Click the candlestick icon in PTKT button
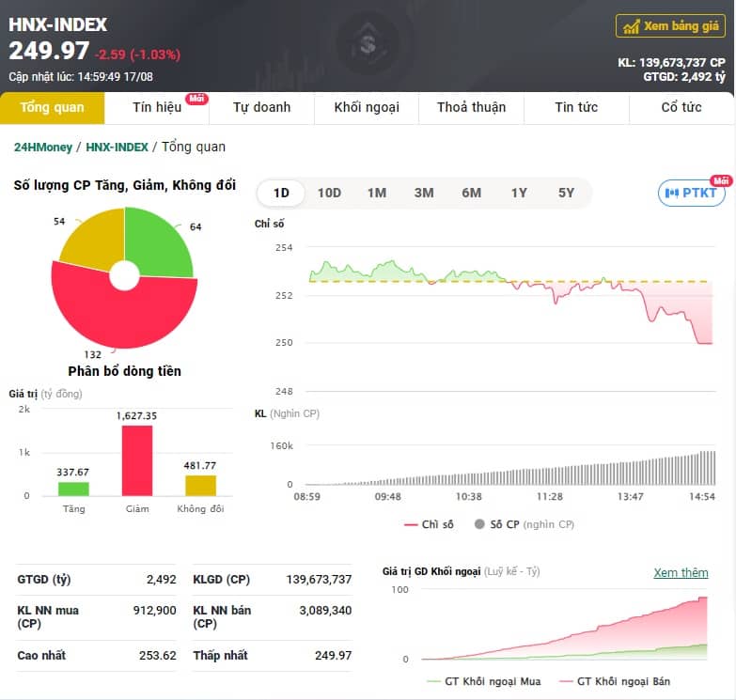Screen dimensions: 736x700 672,193
